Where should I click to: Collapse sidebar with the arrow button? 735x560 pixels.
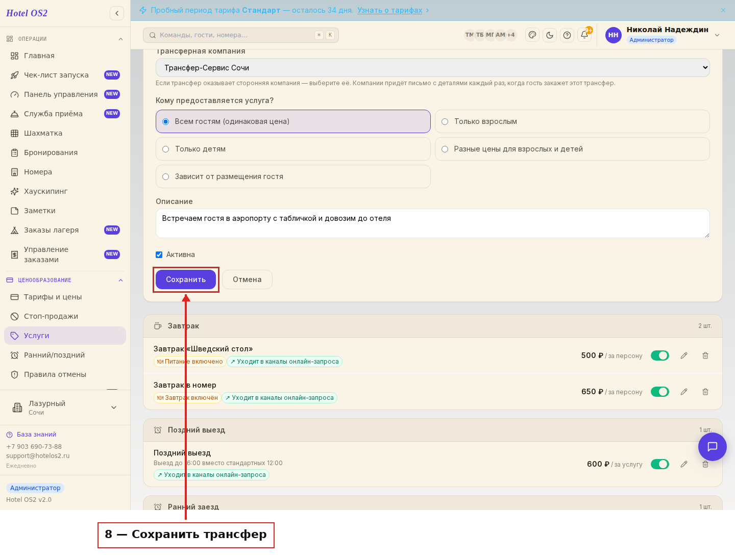[117, 13]
